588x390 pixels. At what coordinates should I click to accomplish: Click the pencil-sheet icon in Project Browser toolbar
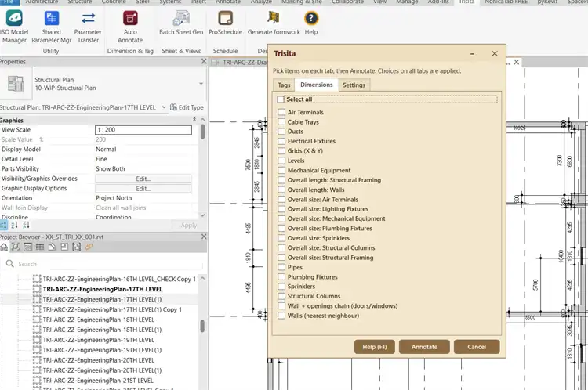[52, 247]
